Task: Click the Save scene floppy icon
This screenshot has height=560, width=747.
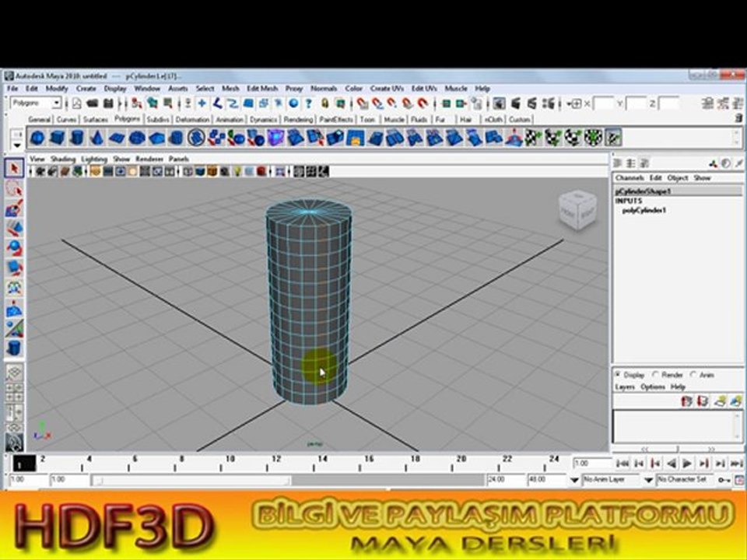Action: click(109, 103)
